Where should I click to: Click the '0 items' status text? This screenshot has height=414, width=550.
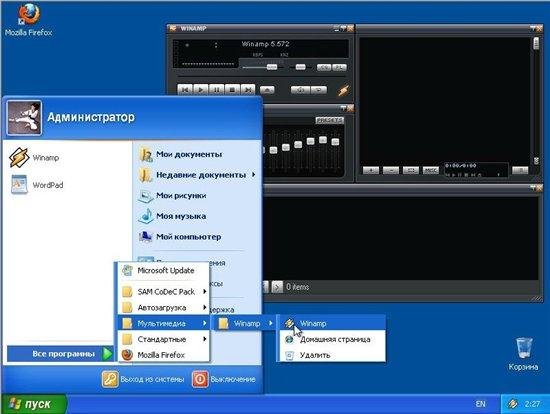pyautogui.click(x=297, y=287)
